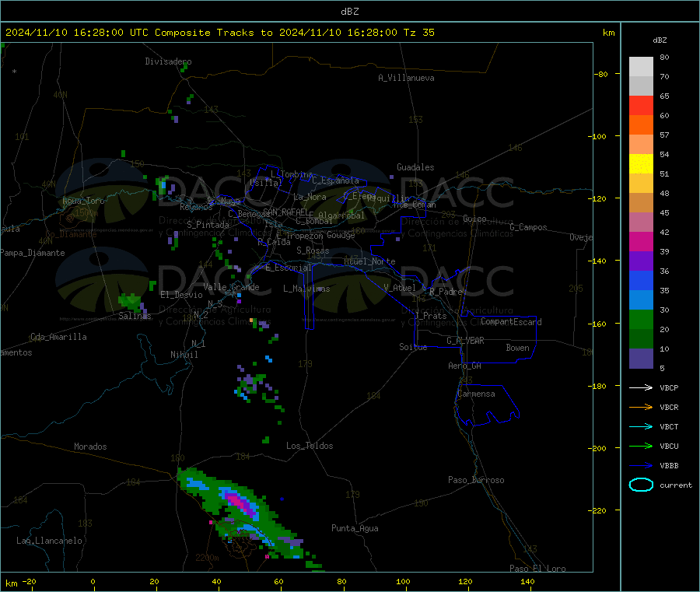Click the dBZ title at top center
700x592 pixels.
coord(349,12)
